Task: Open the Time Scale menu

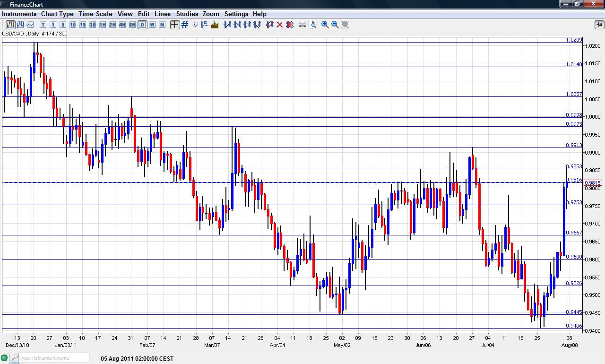Action: (x=95, y=14)
